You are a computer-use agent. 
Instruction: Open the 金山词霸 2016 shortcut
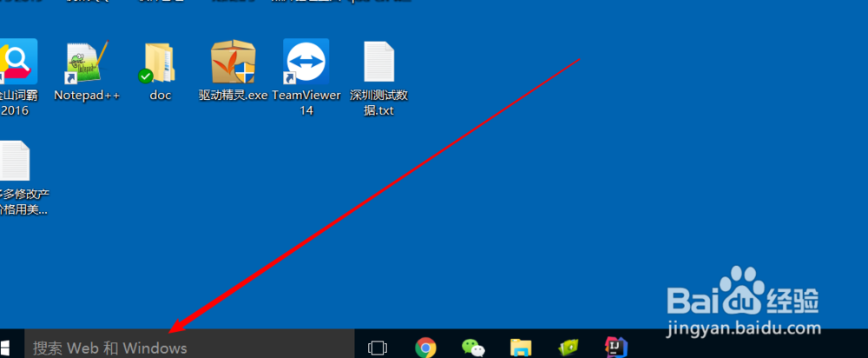click(x=18, y=62)
